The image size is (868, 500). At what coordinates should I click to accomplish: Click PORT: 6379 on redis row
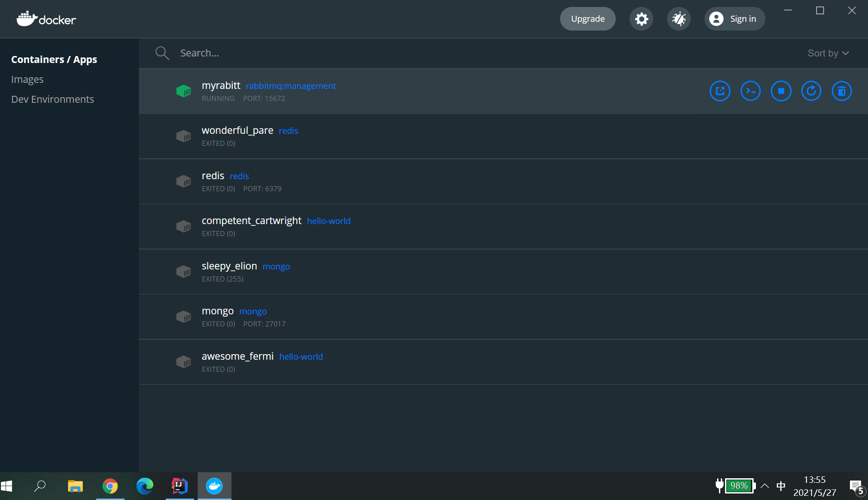click(x=262, y=189)
